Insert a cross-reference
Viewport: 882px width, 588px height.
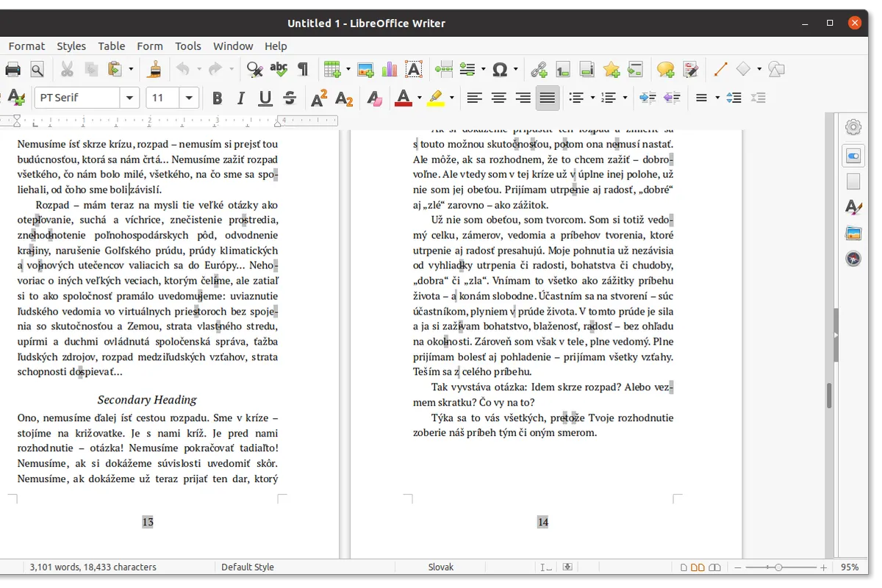tap(635, 70)
